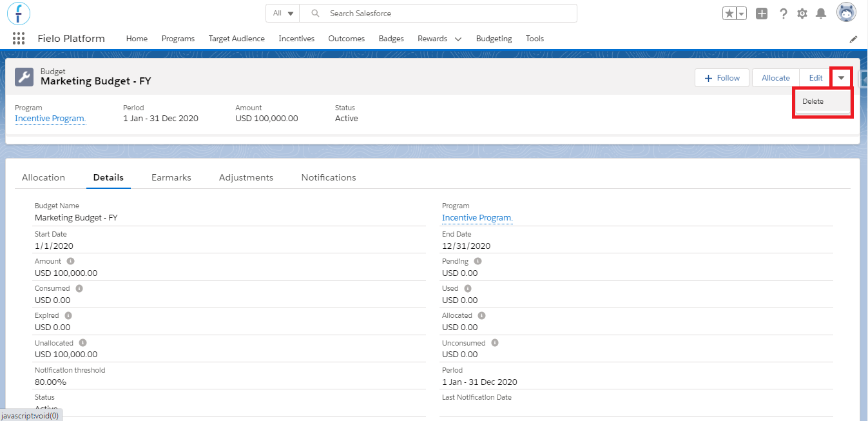Open Incentive Program link in Details
Screen dimensions: 868x421
pos(477,218)
